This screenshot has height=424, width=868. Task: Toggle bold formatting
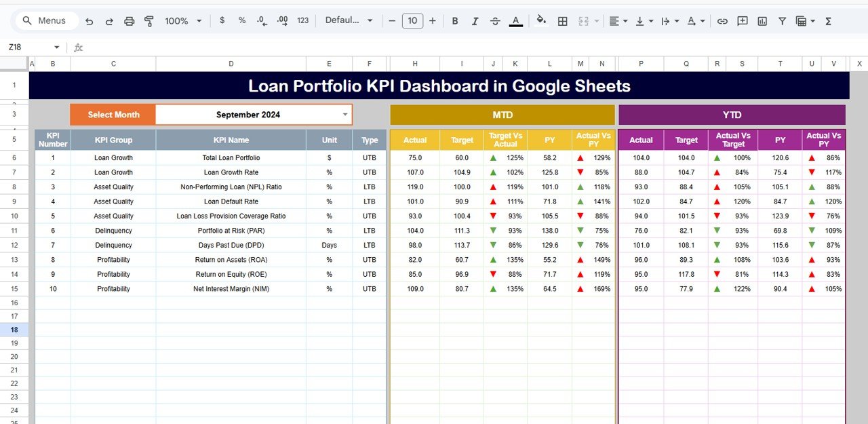(x=455, y=21)
